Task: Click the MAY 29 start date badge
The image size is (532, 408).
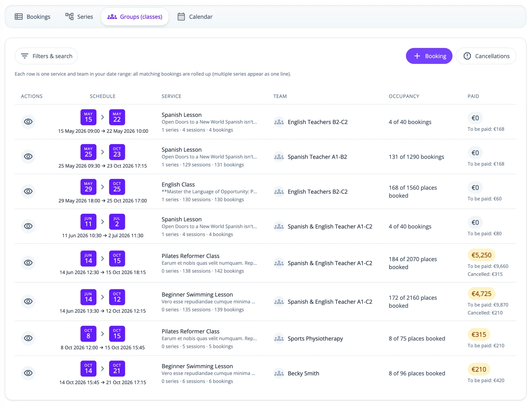Action: (x=88, y=187)
